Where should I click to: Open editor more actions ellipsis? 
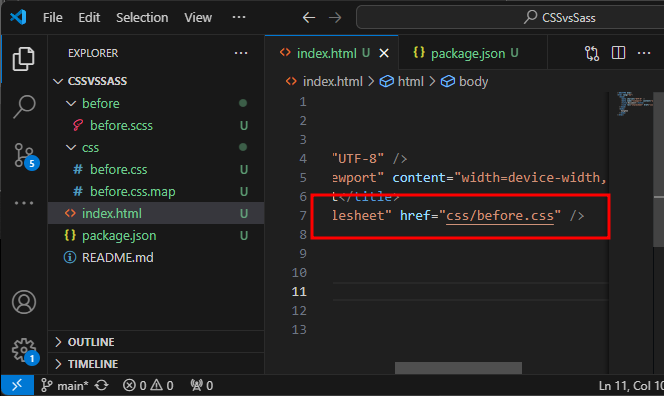(x=644, y=53)
